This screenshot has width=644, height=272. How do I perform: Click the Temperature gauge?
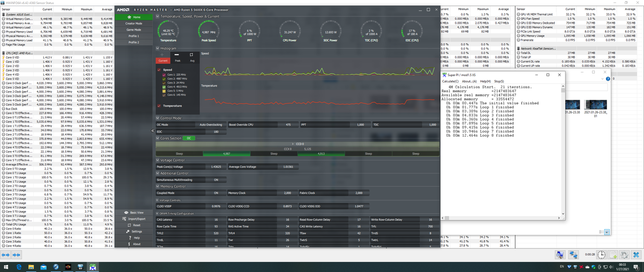pyautogui.click(x=168, y=31)
